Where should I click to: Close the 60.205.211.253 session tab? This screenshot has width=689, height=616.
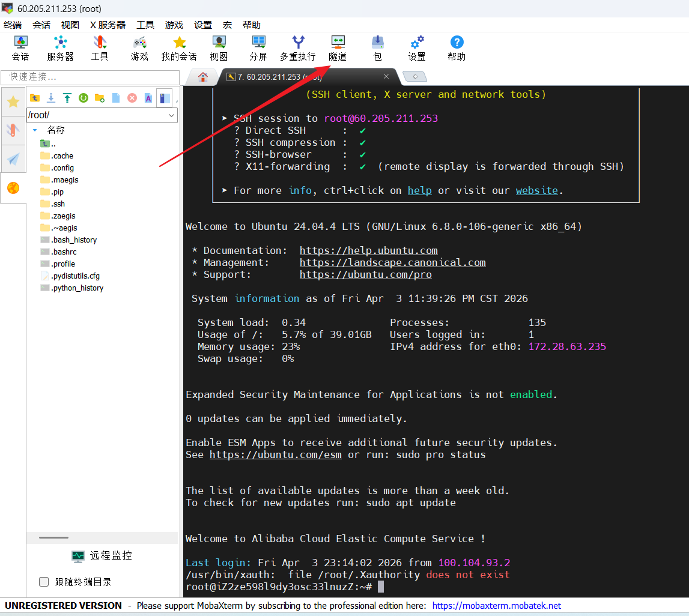click(386, 76)
